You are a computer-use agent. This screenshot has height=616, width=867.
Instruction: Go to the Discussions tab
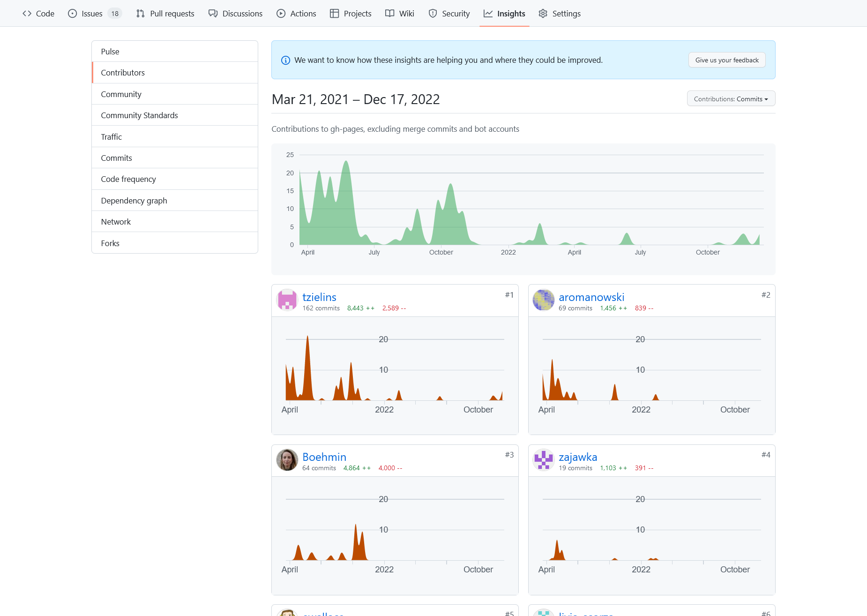(x=235, y=14)
